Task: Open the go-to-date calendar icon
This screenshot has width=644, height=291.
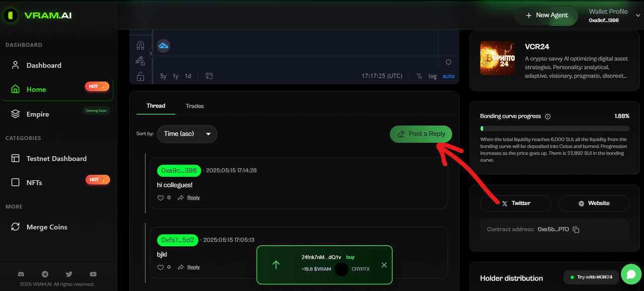Action: point(209,76)
